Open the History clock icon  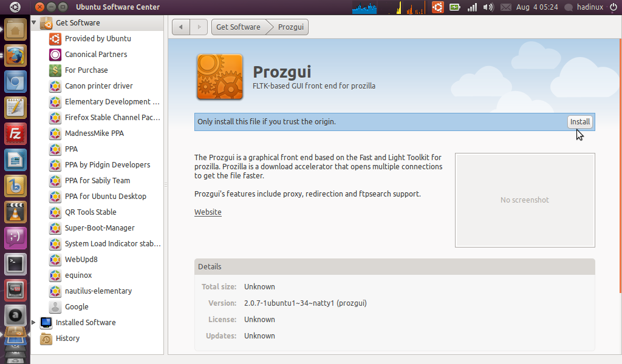(46, 339)
